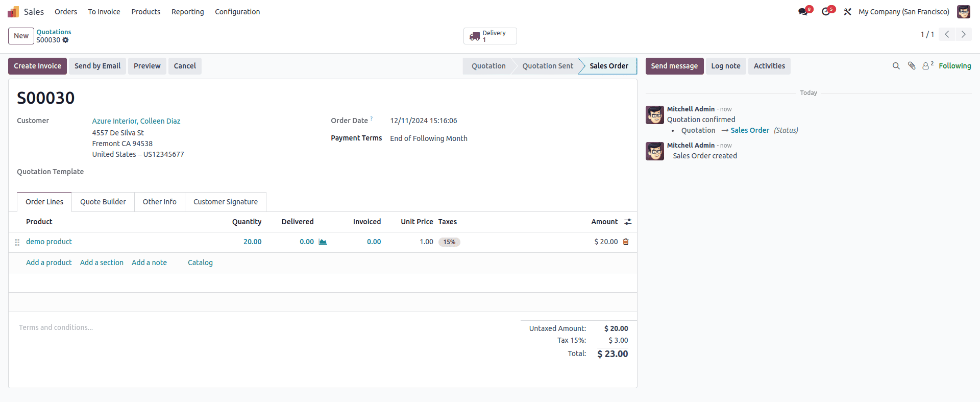Click Log note button
Image resolution: width=980 pixels, height=402 pixels.
[726, 66]
